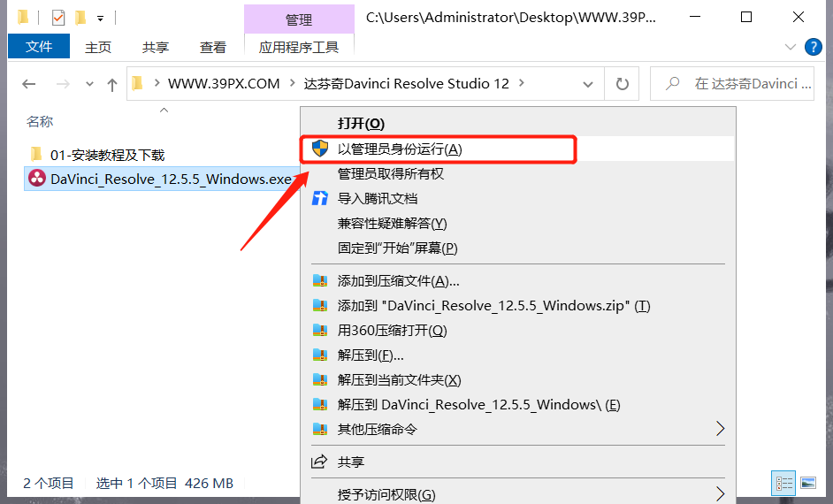833x504 pixels.
Task: Click archive icon beside the .zip entry
Action: pos(320,305)
